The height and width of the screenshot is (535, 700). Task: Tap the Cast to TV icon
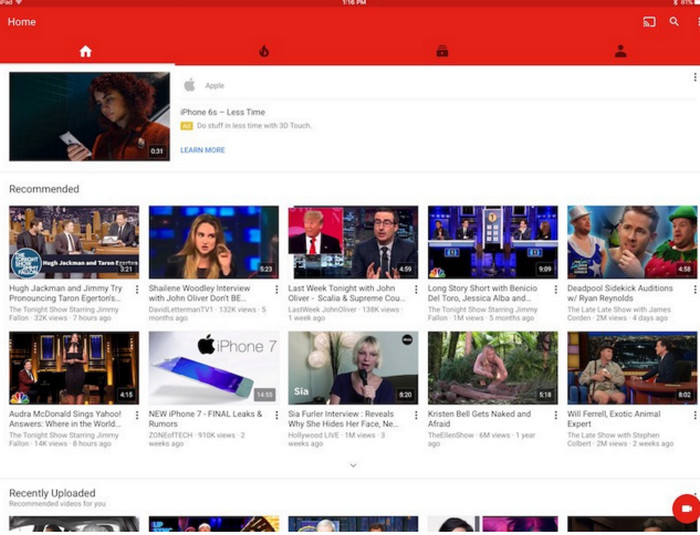(x=649, y=21)
